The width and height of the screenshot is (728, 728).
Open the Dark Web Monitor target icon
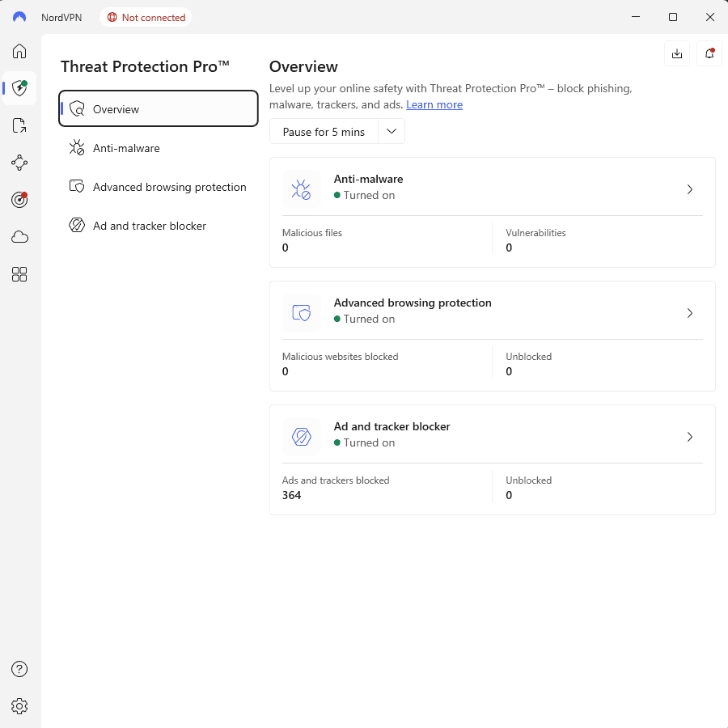click(19, 200)
